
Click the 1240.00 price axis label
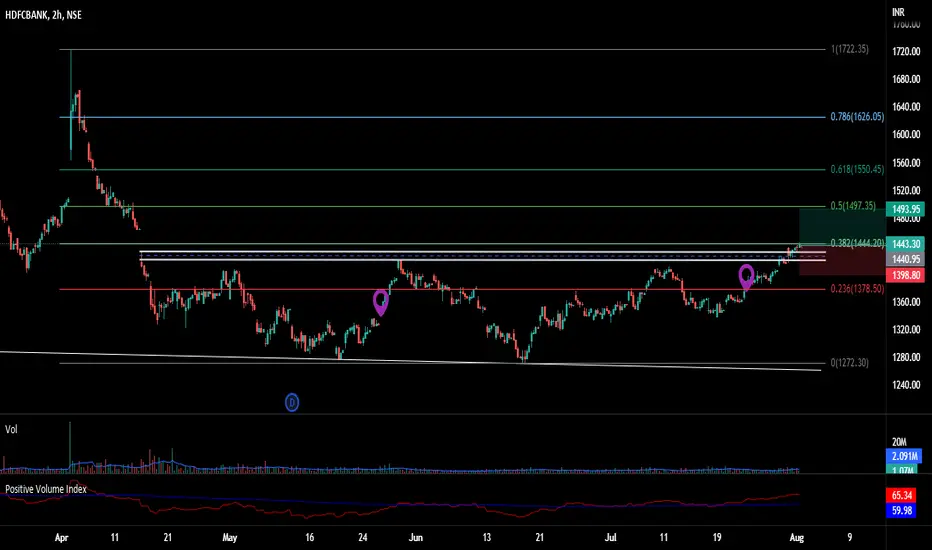point(906,385)
